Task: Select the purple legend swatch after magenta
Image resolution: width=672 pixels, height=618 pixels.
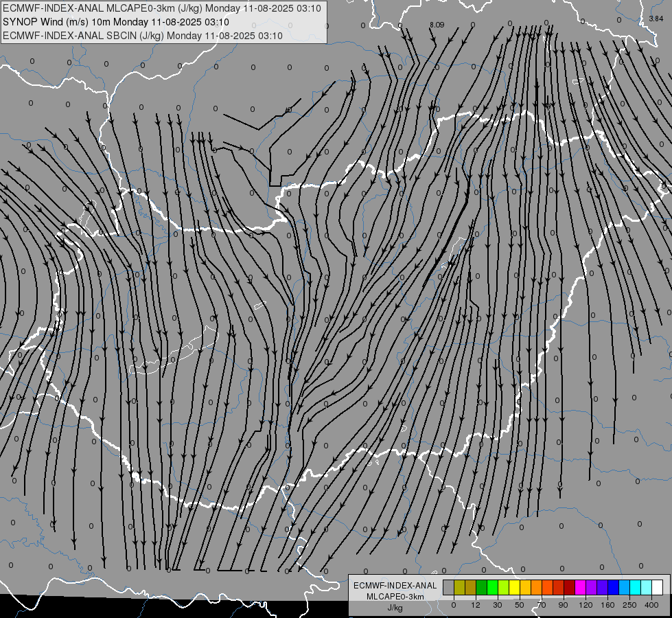Action: pos(592,587)
